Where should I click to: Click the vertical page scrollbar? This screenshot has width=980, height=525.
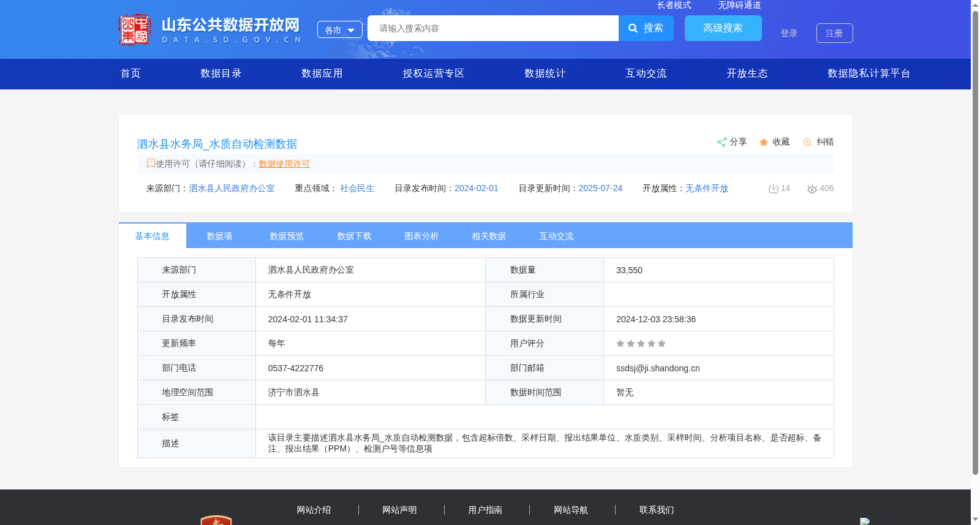(x=975, y=242)
